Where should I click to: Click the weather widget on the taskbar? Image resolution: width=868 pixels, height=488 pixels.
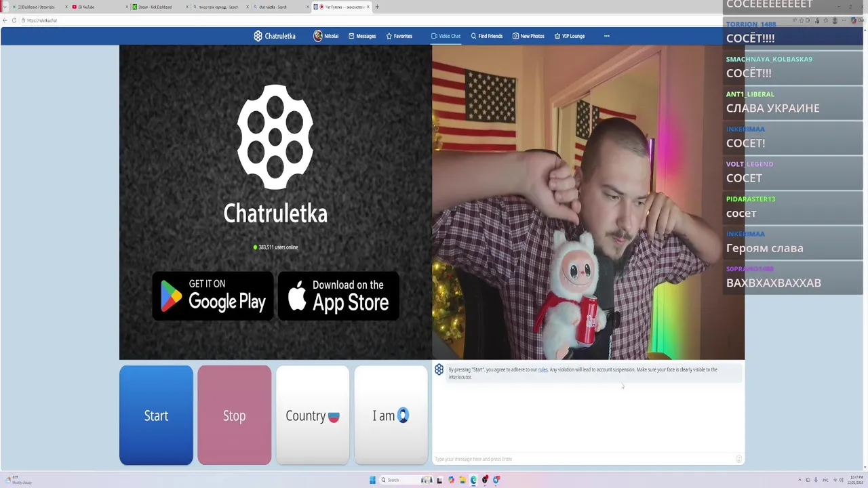point(18,480)
